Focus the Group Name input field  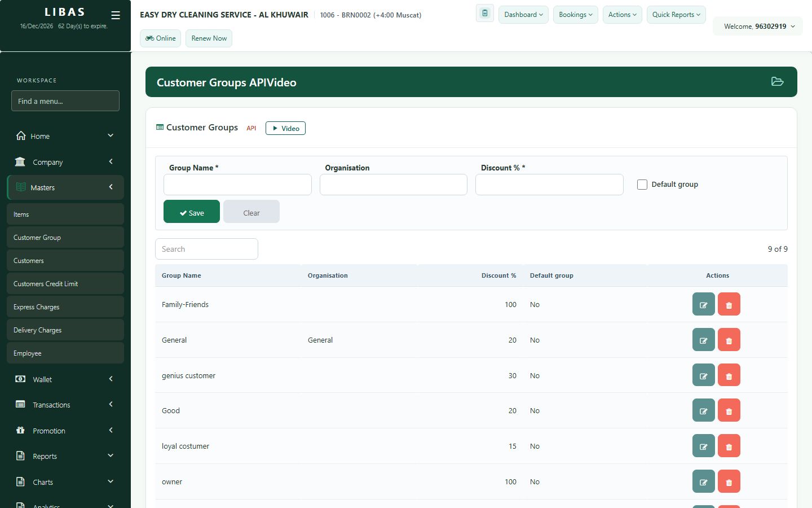[237, 185]
